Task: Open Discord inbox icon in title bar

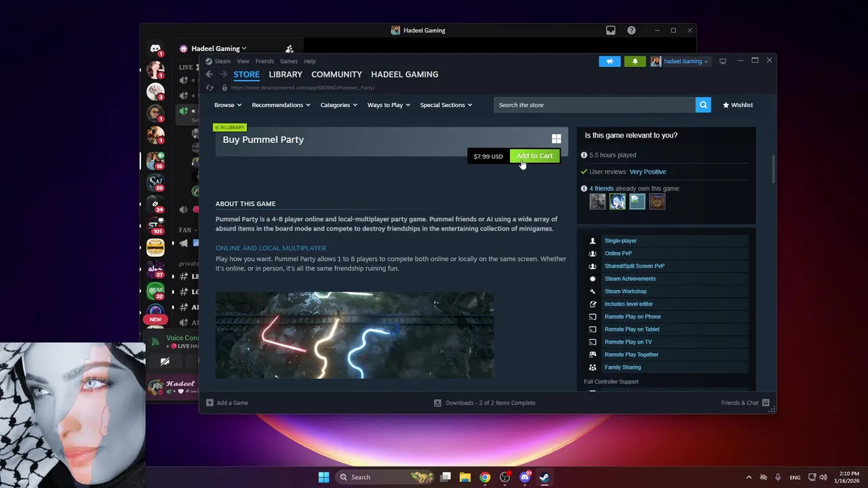Action: [611, 30]
